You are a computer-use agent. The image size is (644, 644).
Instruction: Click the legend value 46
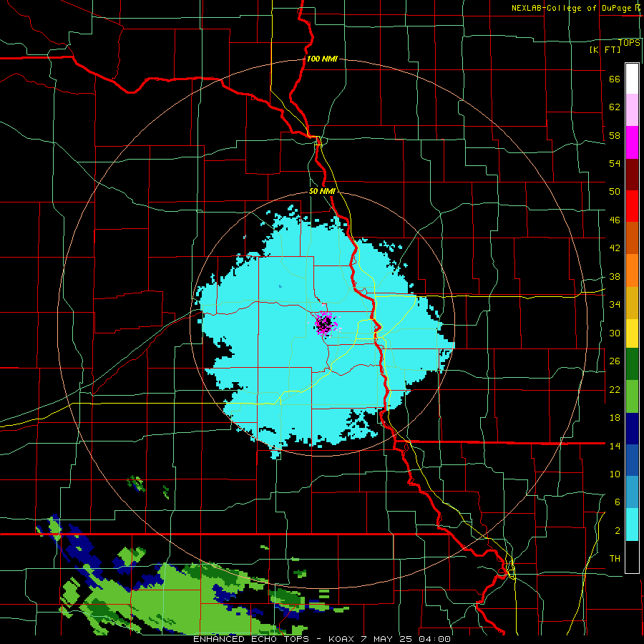coord(615,220)
